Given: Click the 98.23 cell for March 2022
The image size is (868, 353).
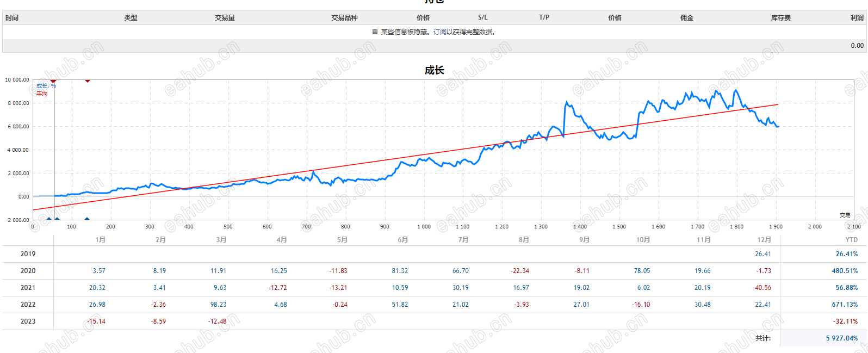Looking at the screenshot, I should pyautogui.click(x=218, y=305).
